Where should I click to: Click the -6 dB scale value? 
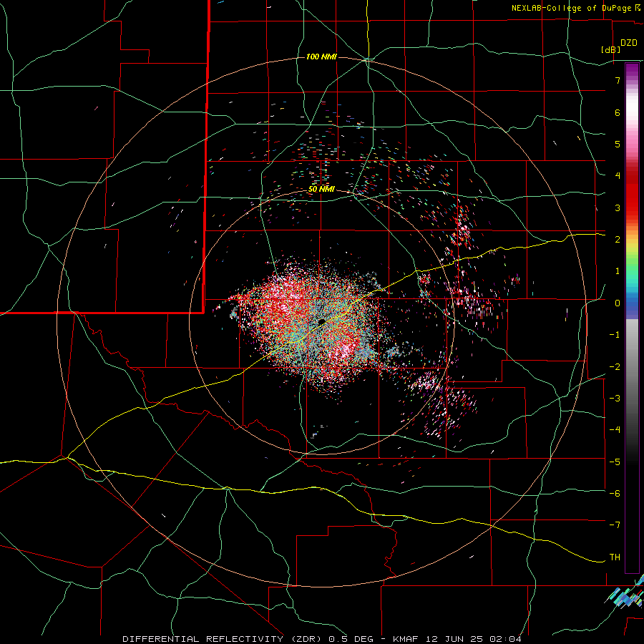pyautogui.click(x=615, y=494)
